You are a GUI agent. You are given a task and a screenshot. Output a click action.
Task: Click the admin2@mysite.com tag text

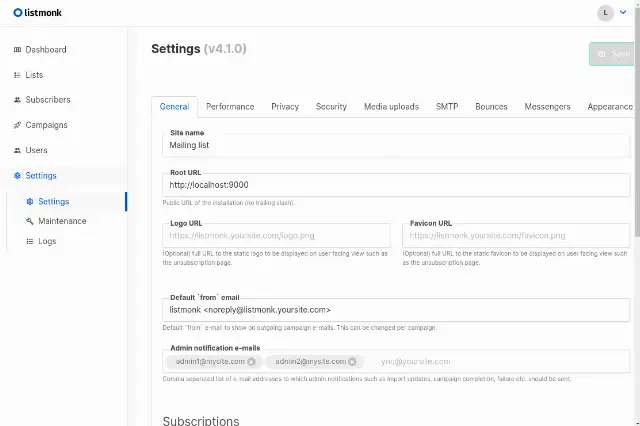pos(311,362)
